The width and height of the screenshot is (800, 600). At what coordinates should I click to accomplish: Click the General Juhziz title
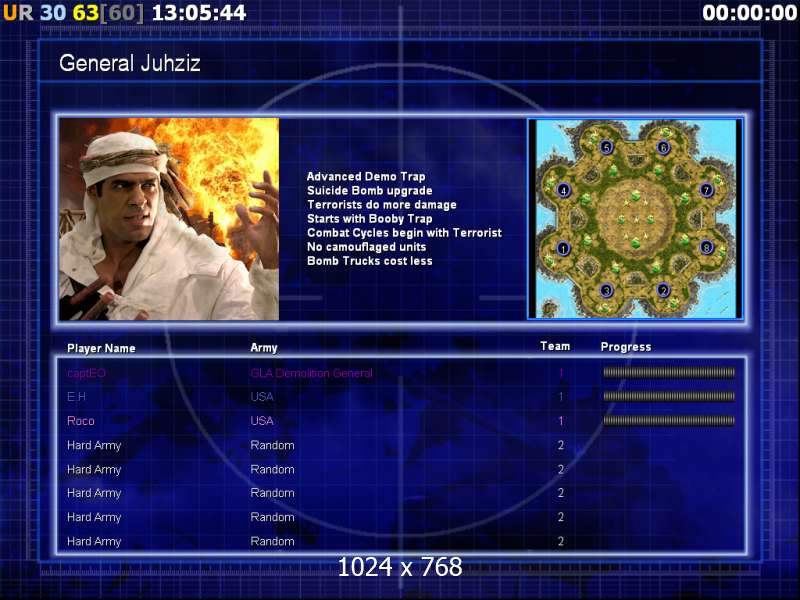[x=130, y=63]
